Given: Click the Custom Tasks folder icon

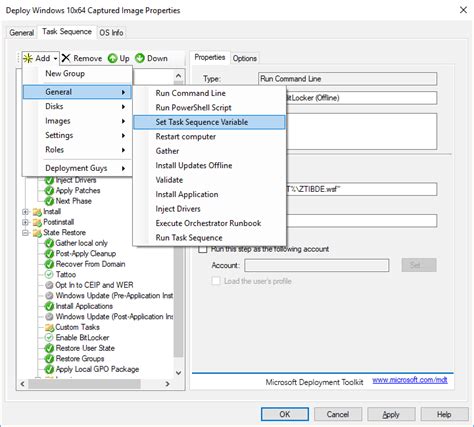Looking at the screenshot, I should click(x=49, y=327).
